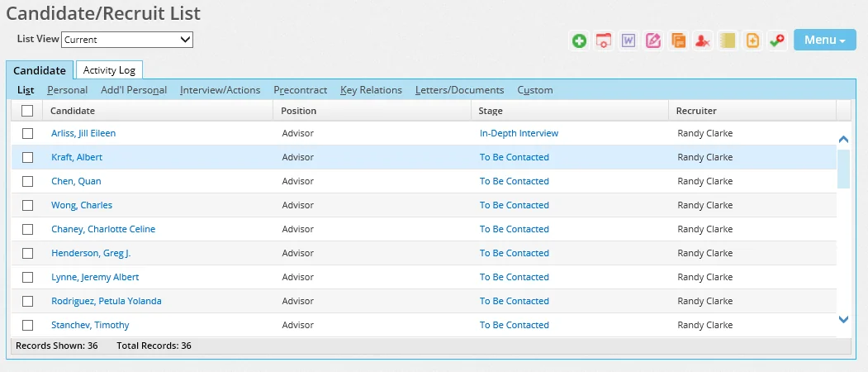Click Randy Clarke in the Arliss row
Image resolution: width=868 pixels, height=372 pixels.
(705, 133)
